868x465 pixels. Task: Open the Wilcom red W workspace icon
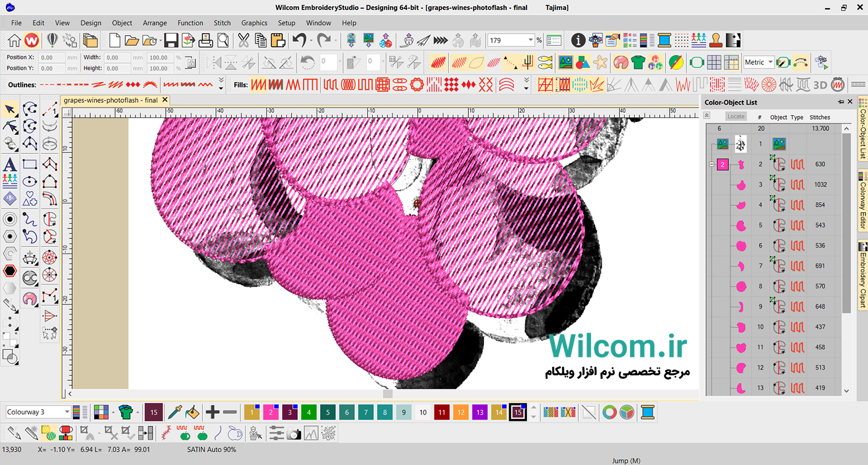(32, 40)
